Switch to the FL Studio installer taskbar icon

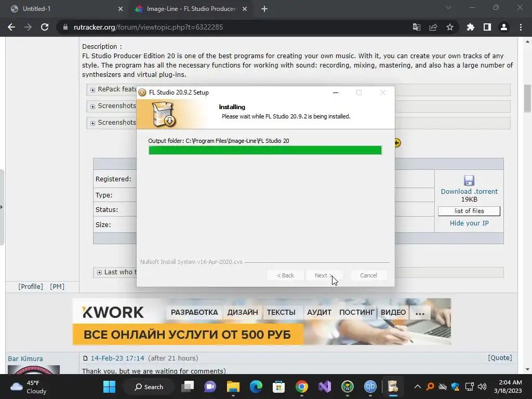pyautogui.click(x=393, y=387)
